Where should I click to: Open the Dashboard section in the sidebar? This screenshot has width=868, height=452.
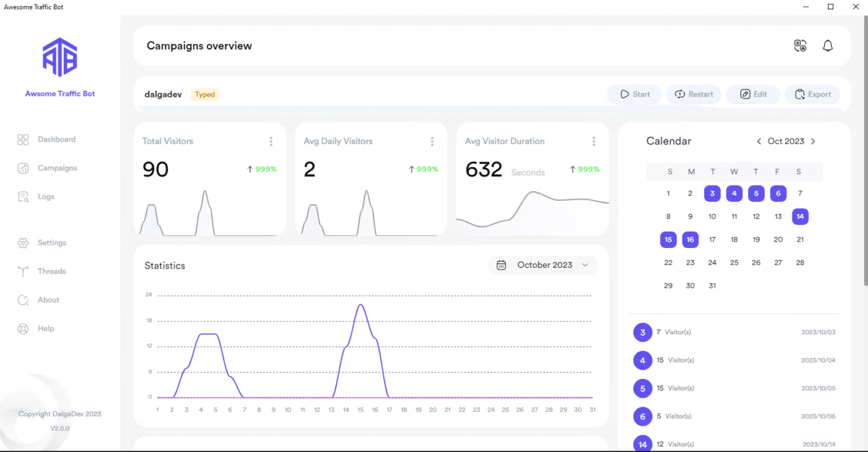(57, 139)
